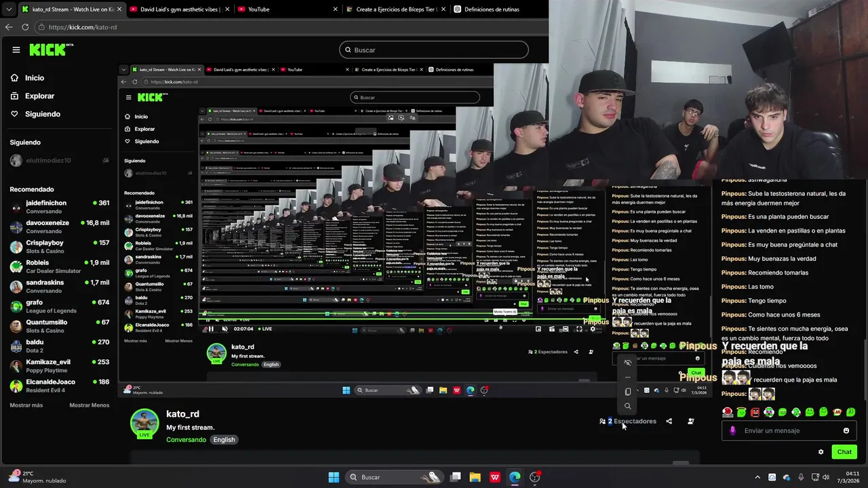Open Microsoft Edge from taskbar
The height and width of the screenshot is (488, 868).
[x=515, y=477]
